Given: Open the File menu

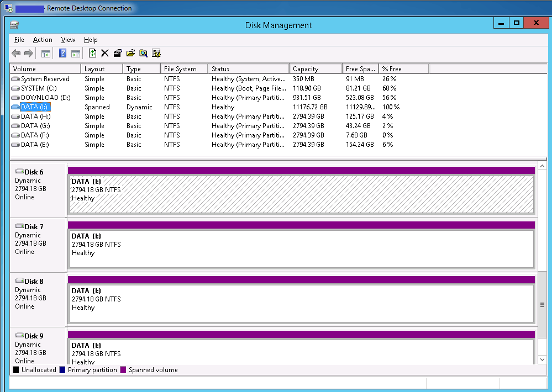Looking at the screenshot, I should (19, 40).
